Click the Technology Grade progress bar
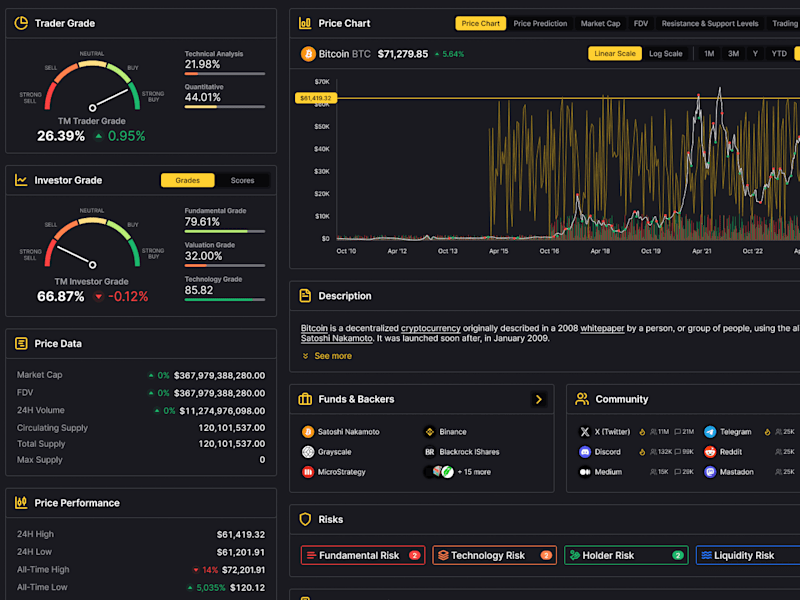Viewport: 800px width, 600px height. coord(224,299)
